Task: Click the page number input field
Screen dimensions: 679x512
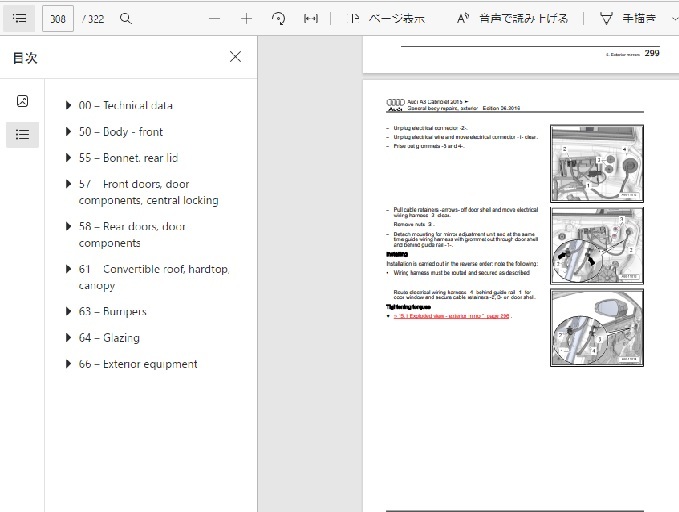Action: [58, 19]
